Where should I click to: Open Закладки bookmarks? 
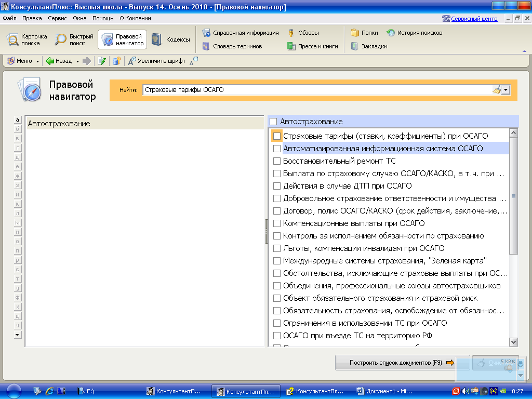pyautogui.click(x=369, y=46)
